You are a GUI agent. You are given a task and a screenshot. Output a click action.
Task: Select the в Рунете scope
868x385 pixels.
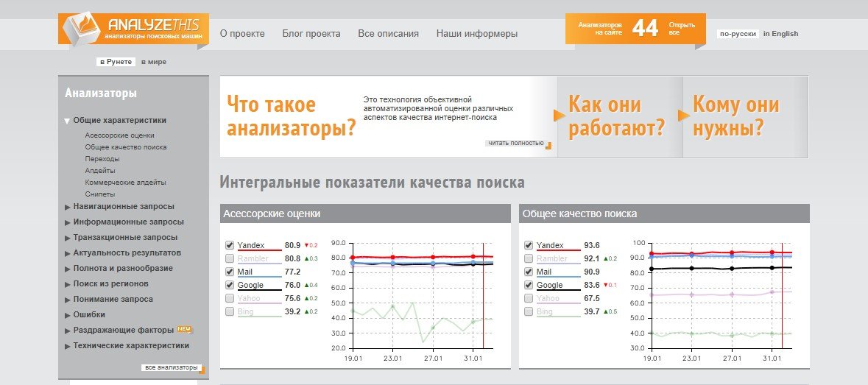(116, 62)
